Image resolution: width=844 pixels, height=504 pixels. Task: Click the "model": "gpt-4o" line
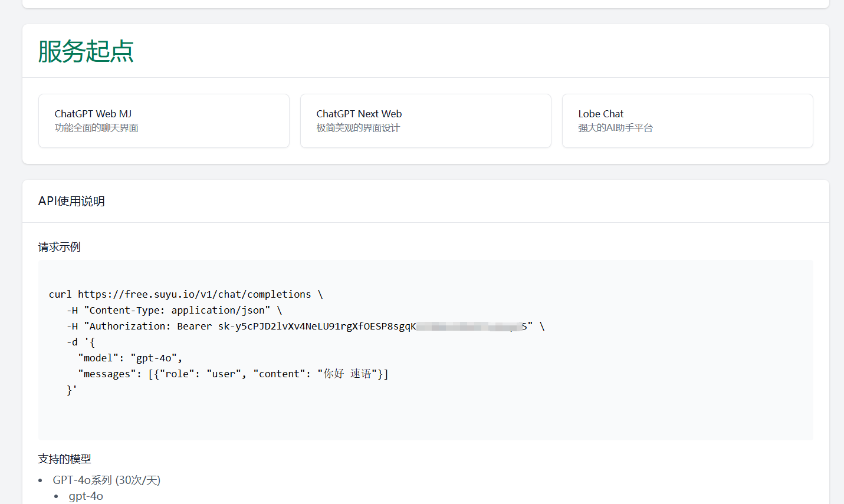coord(130,358)
